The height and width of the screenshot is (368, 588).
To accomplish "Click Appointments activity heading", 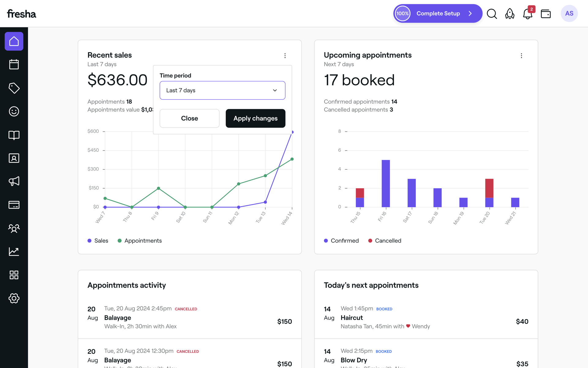I will pyautogui.click(x=126, y=285).
